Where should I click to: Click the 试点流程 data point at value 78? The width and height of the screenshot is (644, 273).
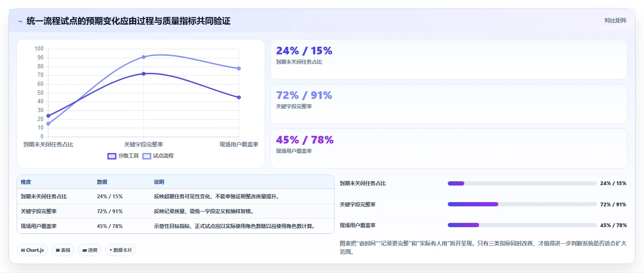pyautogui.click(x=239, y=68)
